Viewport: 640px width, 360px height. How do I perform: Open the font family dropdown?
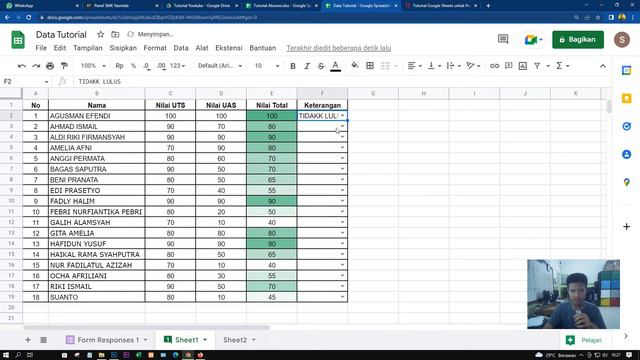220,66
